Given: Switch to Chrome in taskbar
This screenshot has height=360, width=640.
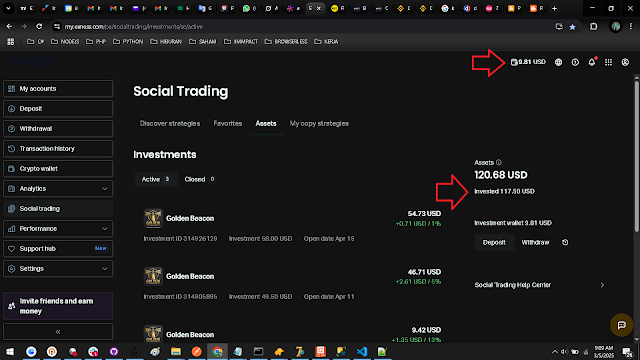Looking at the screenshot, I should [x=217, y=351].
